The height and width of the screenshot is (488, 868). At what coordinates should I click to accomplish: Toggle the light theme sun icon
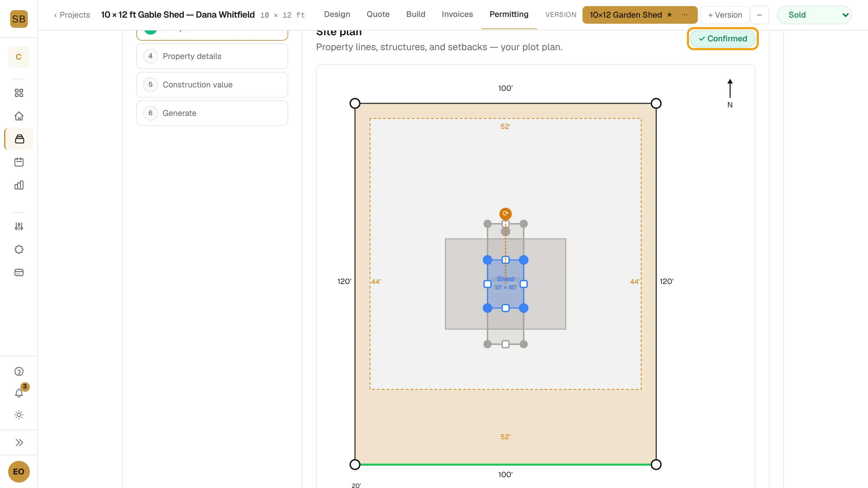tap(19, 415)
